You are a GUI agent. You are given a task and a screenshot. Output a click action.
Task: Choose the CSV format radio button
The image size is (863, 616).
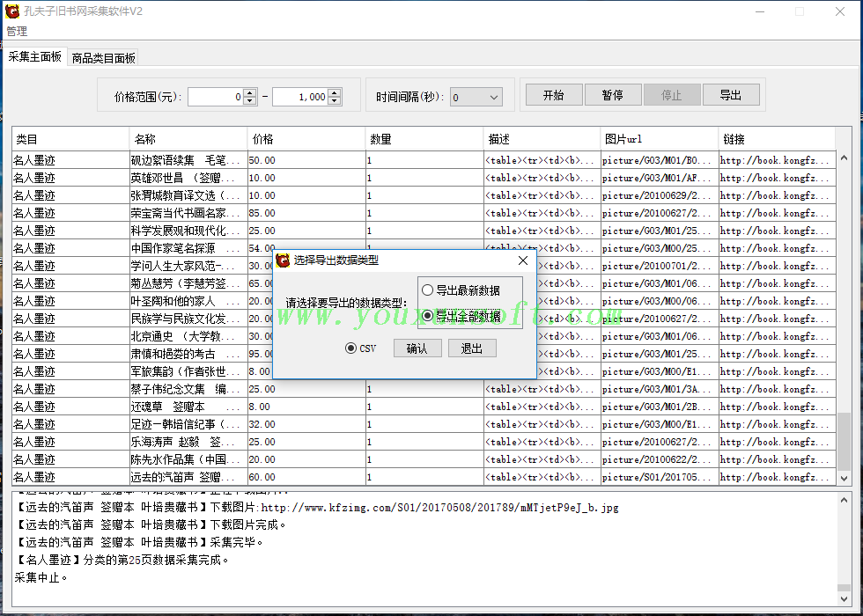click(x=360, y=348)
